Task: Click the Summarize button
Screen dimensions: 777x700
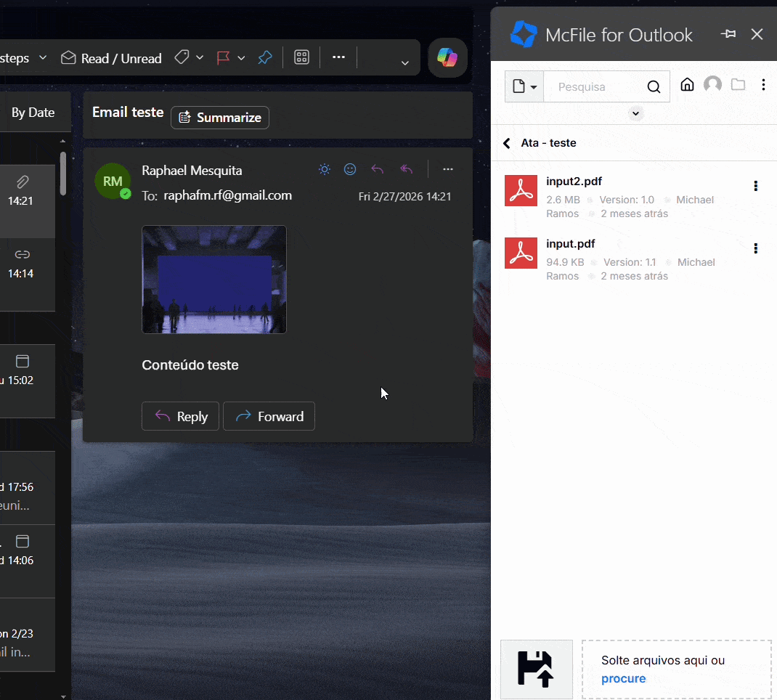Action: click(220, 118)
